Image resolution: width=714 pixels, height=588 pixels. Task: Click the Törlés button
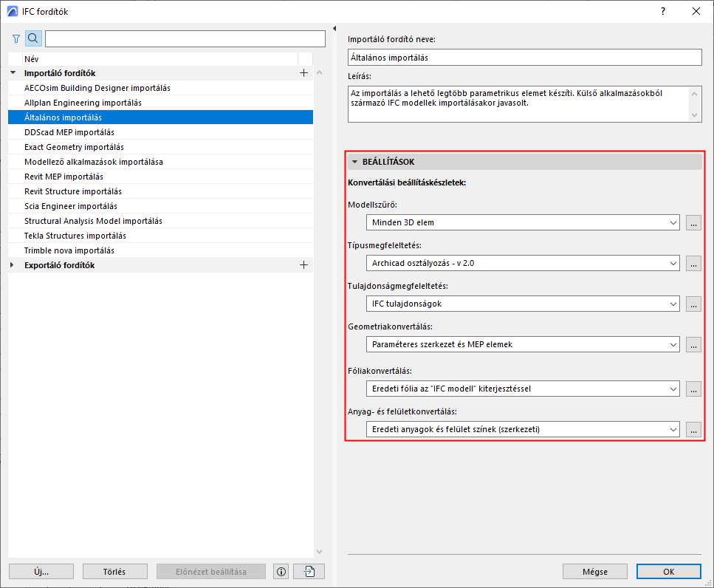click(x=114, y=572)
